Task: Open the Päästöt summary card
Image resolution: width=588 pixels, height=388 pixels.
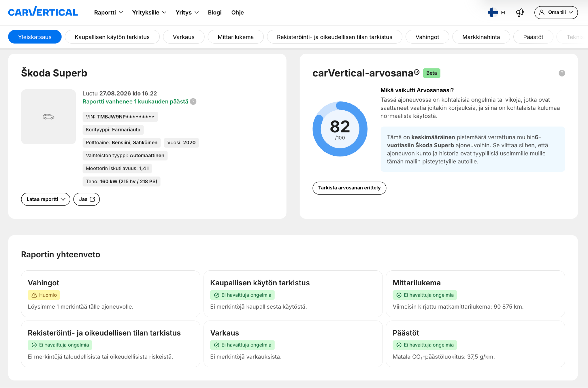Action: (475, 344)
